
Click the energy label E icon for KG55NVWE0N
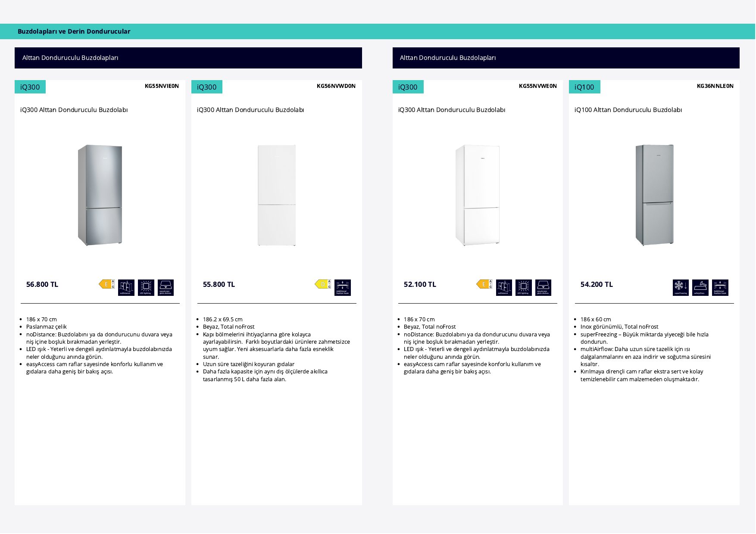484,284
